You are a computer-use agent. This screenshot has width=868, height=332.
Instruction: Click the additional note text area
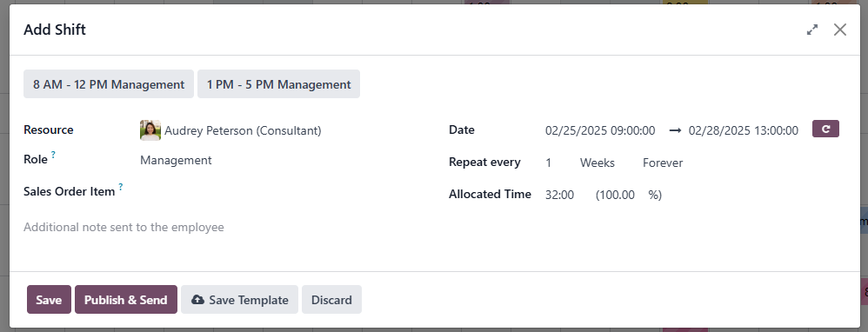coord(435,228)
